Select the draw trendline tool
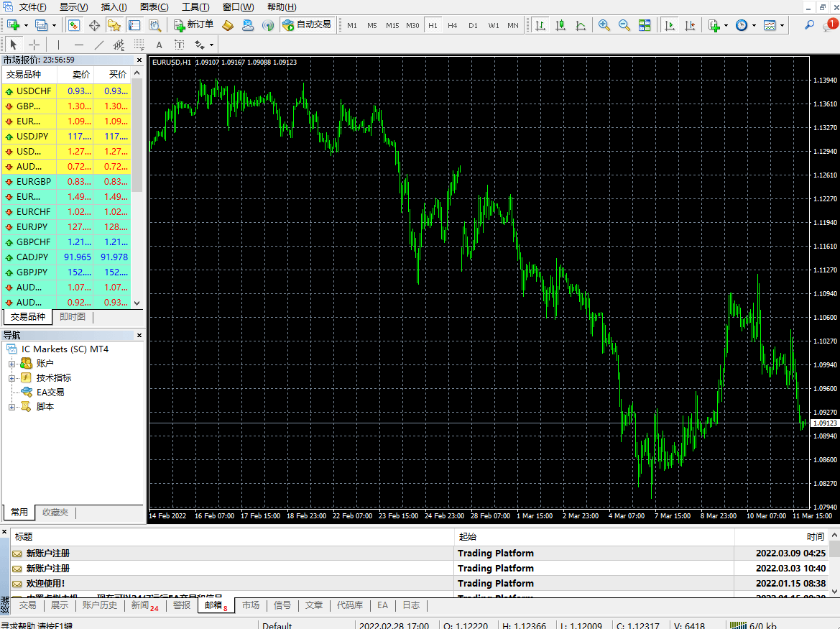This screenshot has width=840, height=629. point(99,45)
